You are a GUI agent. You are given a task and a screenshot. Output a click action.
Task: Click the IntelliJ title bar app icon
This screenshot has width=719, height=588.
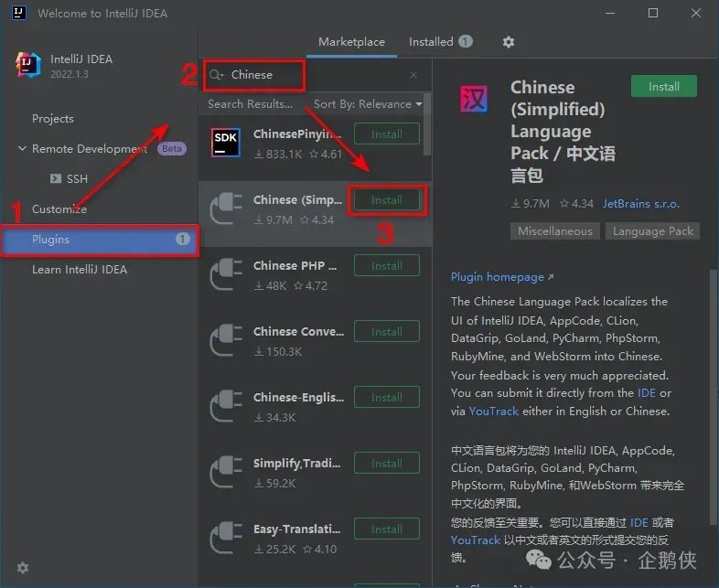coord(19,13)
